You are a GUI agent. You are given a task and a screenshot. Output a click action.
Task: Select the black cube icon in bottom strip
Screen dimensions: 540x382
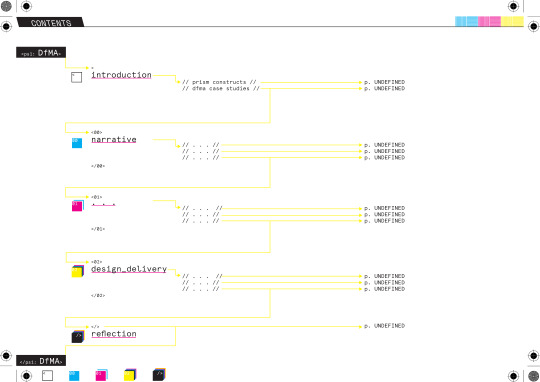pos(159,374)
